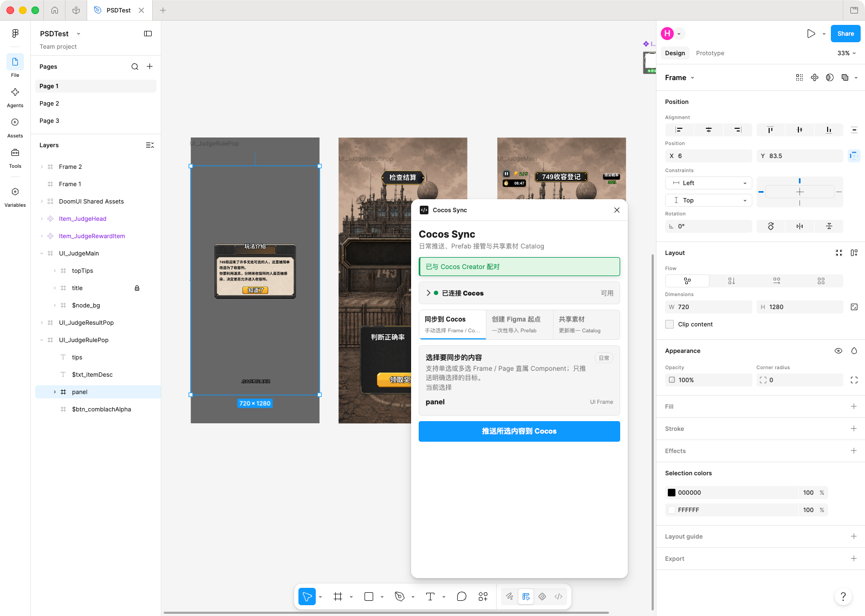
Task: Click the 000000 black color swatch
Action: click(672, 493)
